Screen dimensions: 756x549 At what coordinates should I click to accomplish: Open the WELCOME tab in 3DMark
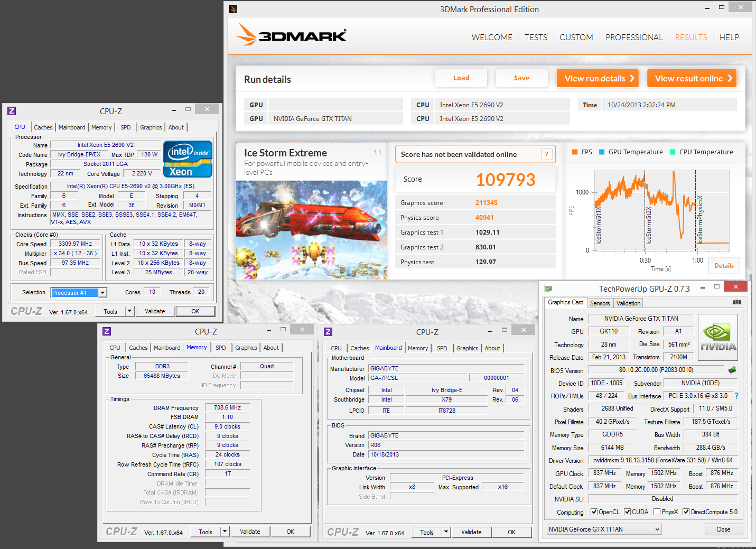(x=492, y=38)
